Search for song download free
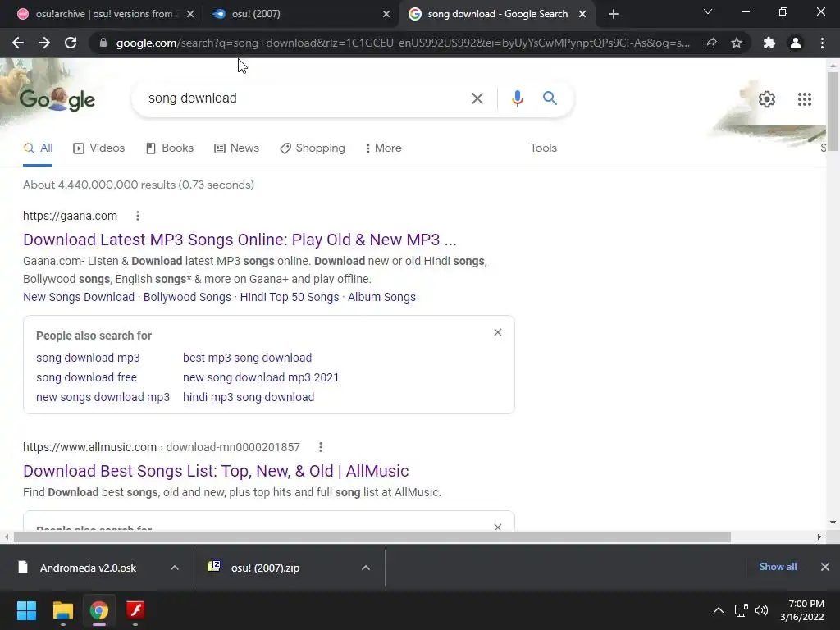The width and height of the screenshot is (840, 630). [x=86, y=377]
